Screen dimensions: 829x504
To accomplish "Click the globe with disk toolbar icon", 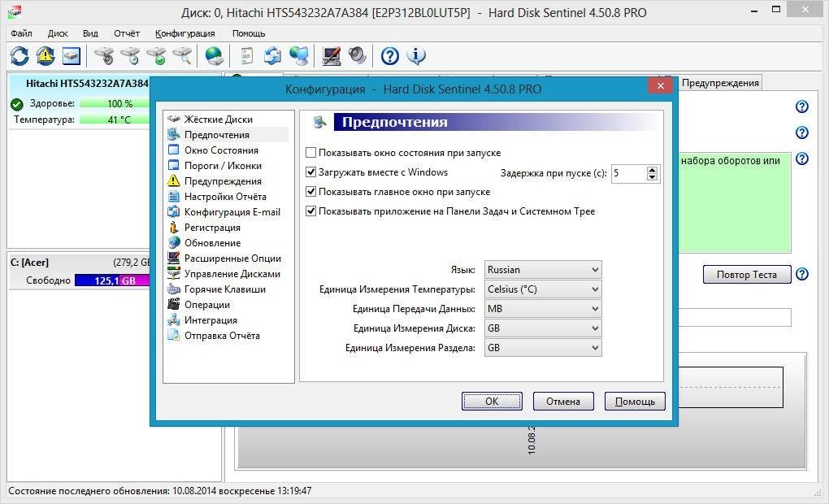I will tap(215, 55).
